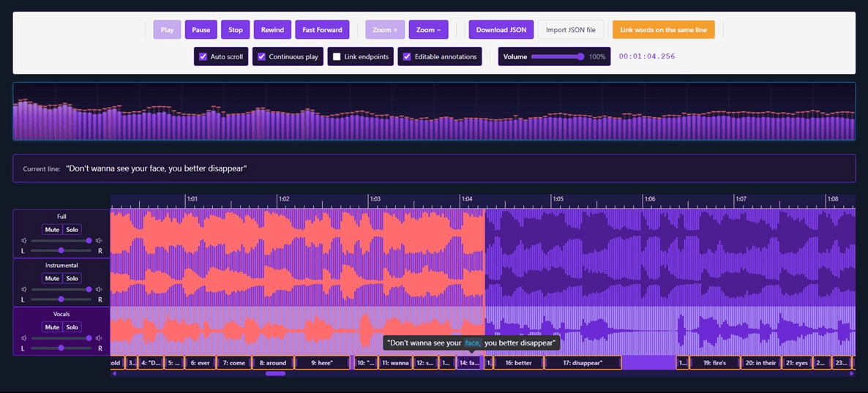Viewport: 868px width, 393px height.
Task: Toggle the Editable annotations checkbox
Action: point(407,56)
